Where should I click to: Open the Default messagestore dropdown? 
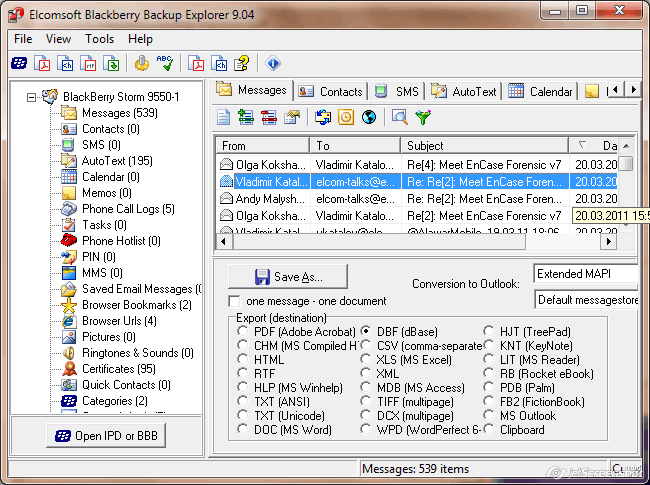click(x=586, y=300)
